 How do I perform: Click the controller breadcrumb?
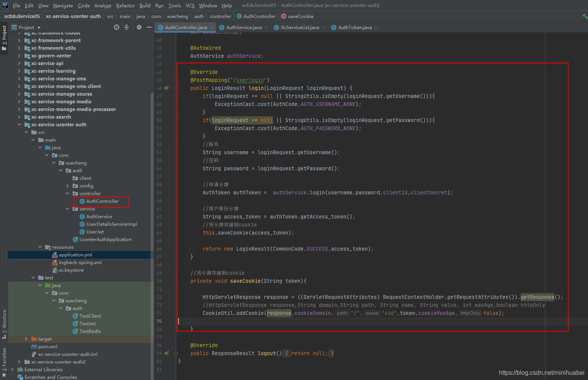pos(221,16)
